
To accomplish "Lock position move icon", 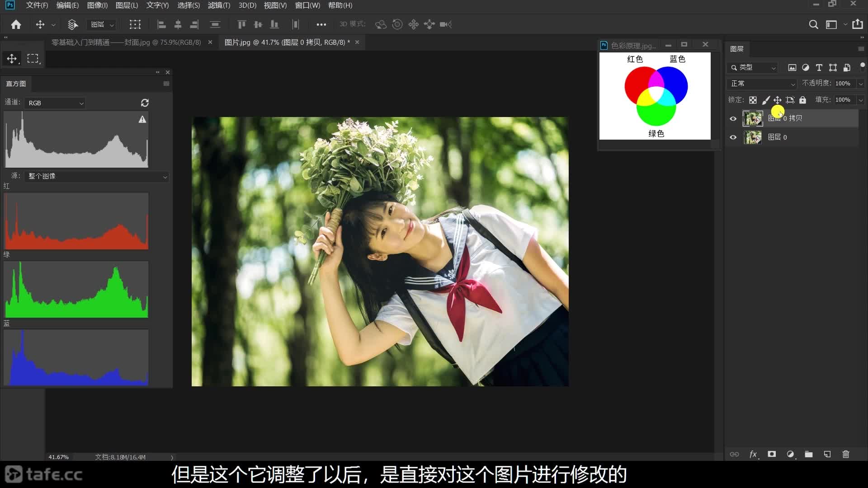I will click(777, 100).
